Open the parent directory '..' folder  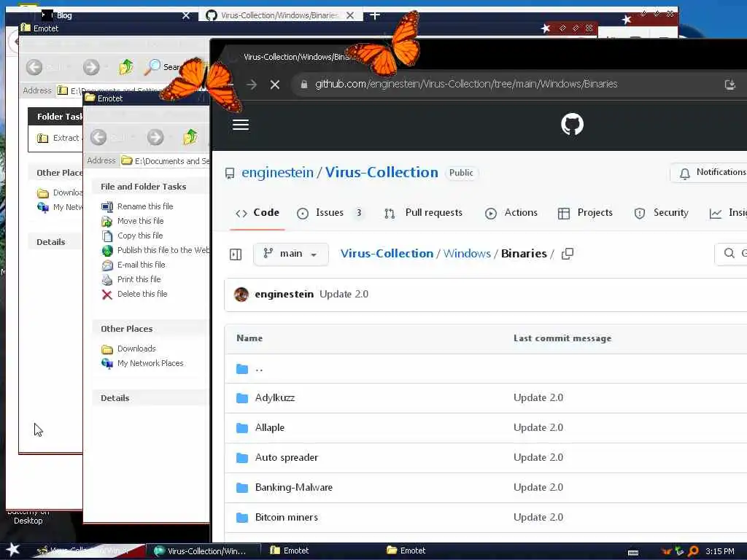(x=259, y=368)
